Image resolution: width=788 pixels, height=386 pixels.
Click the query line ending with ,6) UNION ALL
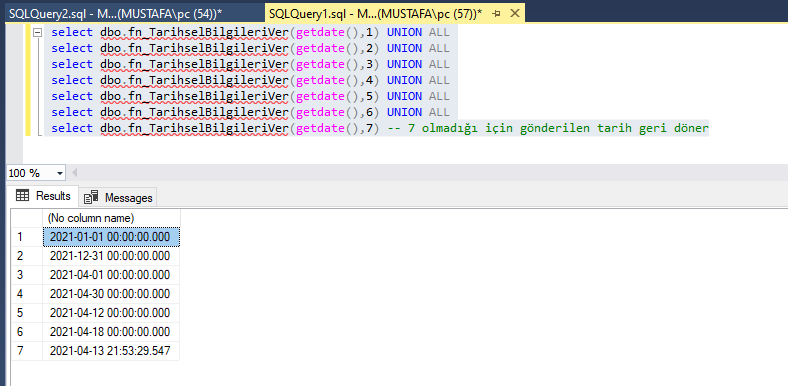250,112
